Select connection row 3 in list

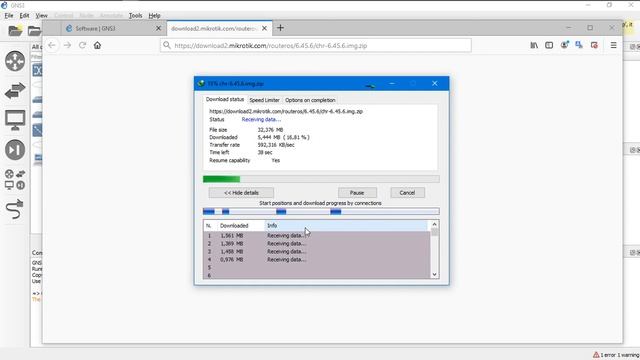point(316,251)
